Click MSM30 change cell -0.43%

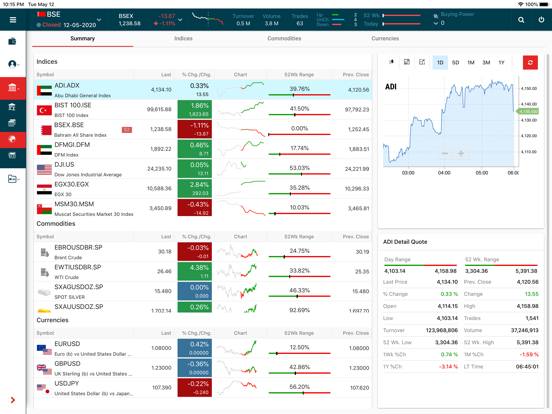click(x=195, y=208)
